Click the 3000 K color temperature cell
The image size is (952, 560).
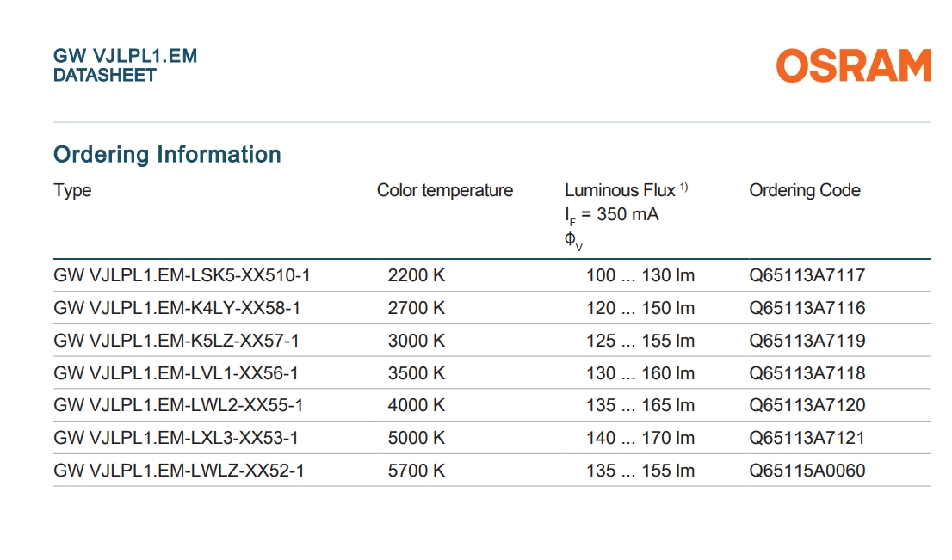[x=417, y=341]
